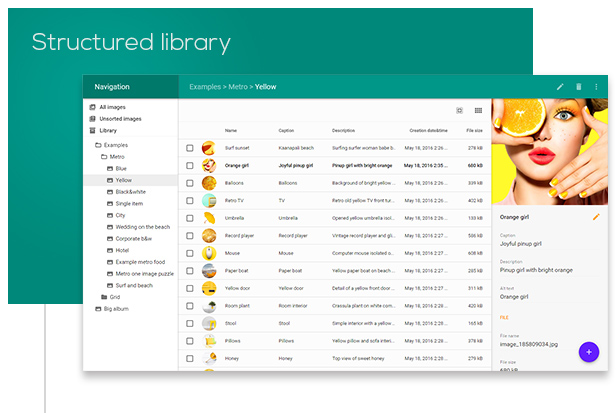Open Wedding on the beach album
The width and height of the screenshot is (616, 413).
[143, 227]
